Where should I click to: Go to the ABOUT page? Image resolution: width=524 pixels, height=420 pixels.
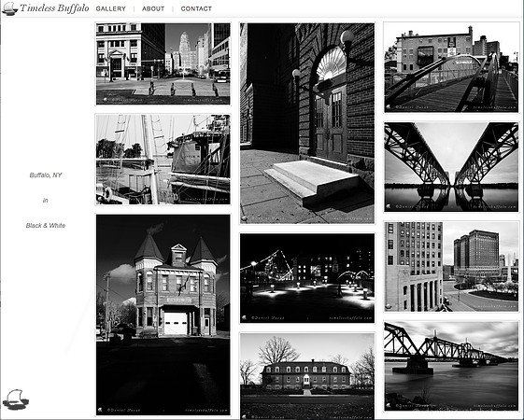click(x=153, y=8)
